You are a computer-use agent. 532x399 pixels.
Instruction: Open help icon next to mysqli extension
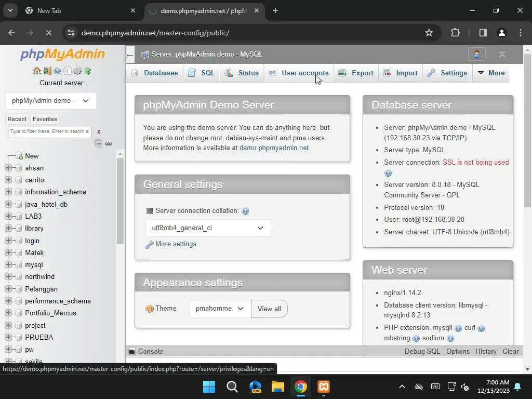pyautogui.click(x=458, y=328)
